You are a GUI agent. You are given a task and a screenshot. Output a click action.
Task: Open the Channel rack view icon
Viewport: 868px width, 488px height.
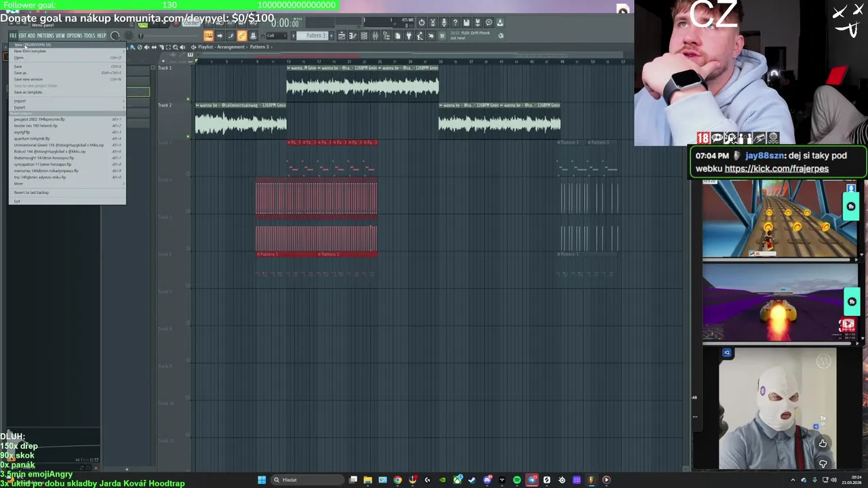pyautogui.click(x=364, y=35)
